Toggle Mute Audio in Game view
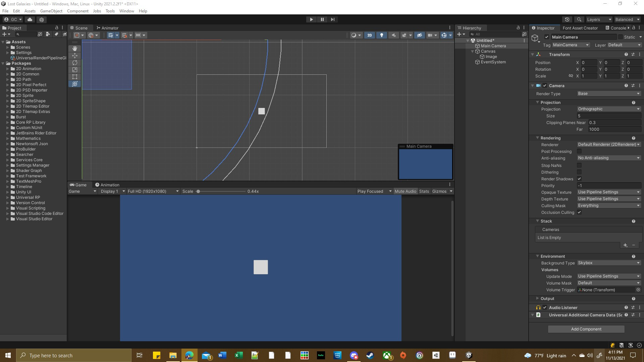644x362 pixels. coord(405,191)
